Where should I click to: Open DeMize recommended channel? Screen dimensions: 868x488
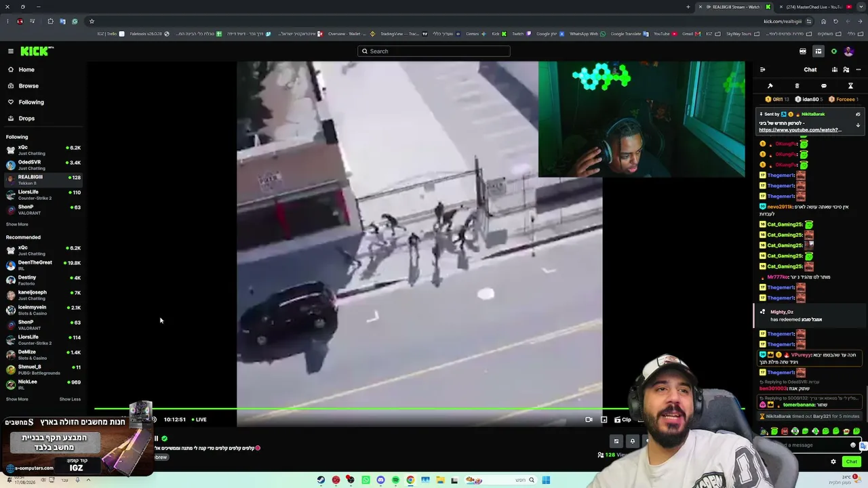[43, 354]
